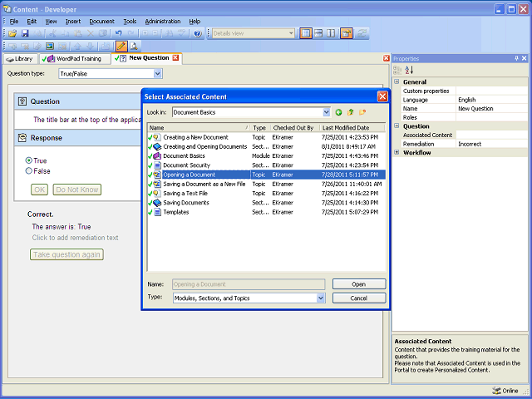Click the pin icon on Properties pane
This screenshot has width=532, height=399.
(516, 58)
